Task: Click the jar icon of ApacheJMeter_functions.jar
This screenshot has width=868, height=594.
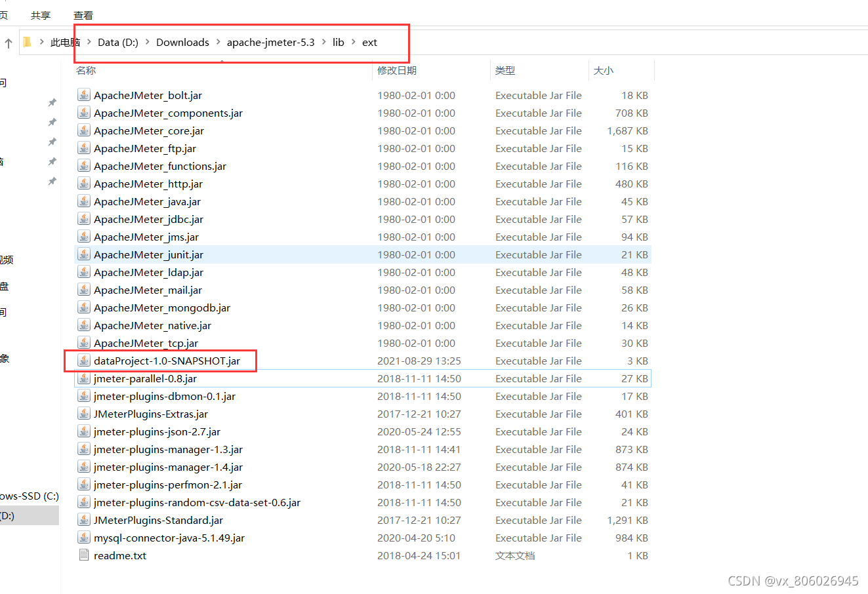Action: click(84, 166)
